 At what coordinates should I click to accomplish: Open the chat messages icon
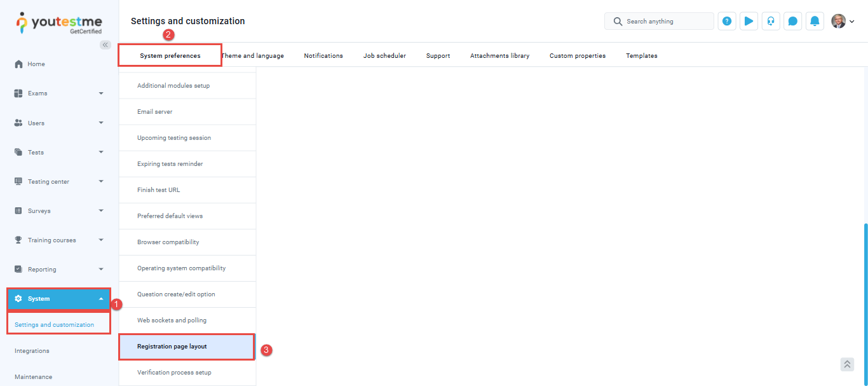click(x=792, y=21)
